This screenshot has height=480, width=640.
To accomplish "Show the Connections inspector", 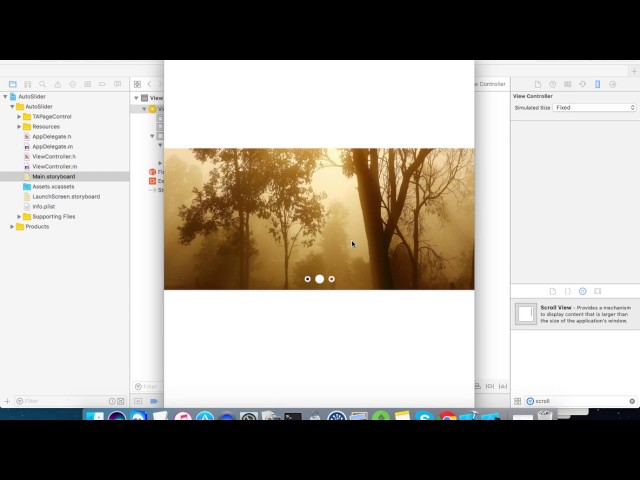I will pyautogui.click(x=613, y=84).
